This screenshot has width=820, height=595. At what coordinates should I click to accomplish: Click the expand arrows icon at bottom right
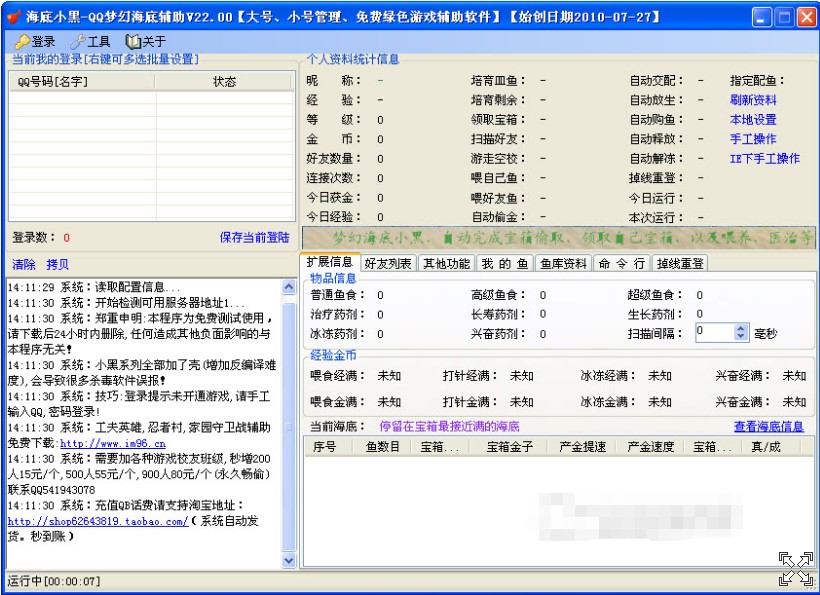tap(795, 567)
